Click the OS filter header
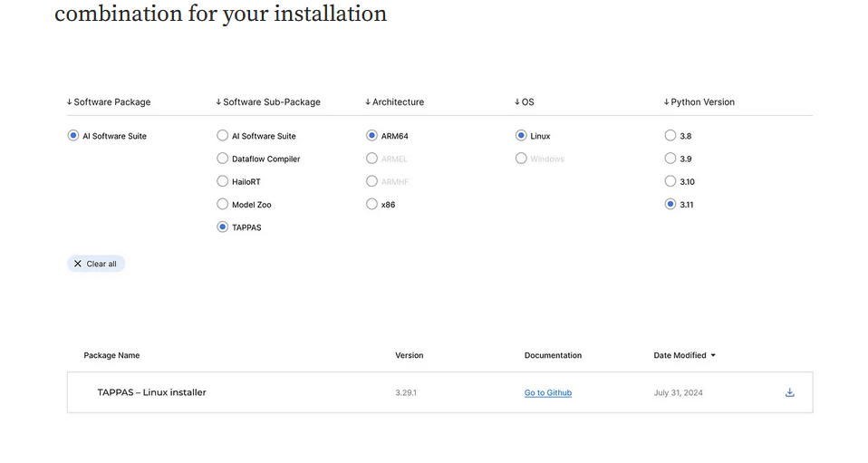This screenshot has width=868, height=463. click(525, 102)
